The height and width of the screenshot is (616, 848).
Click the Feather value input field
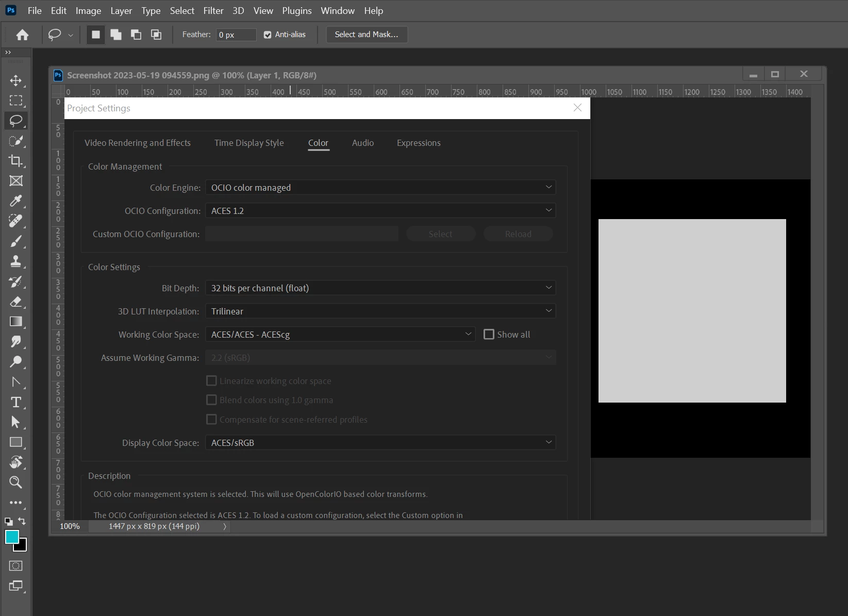[x=236, y=35]
